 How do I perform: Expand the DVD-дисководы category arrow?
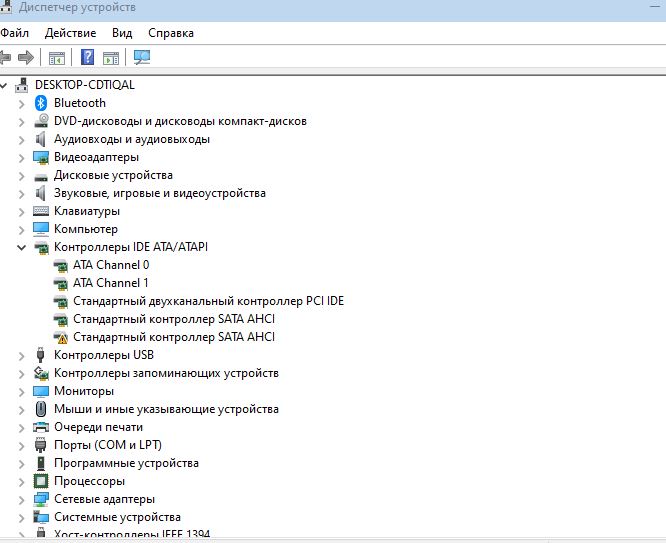click(21, 122)
